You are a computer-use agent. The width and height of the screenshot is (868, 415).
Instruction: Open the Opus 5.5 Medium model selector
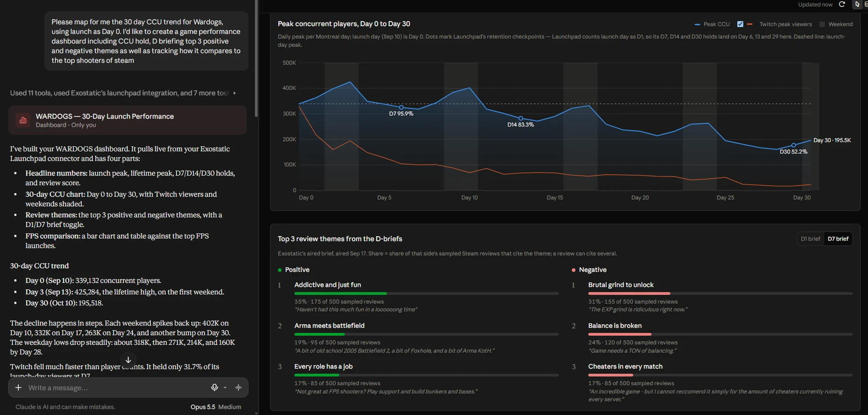click(216, 407)
